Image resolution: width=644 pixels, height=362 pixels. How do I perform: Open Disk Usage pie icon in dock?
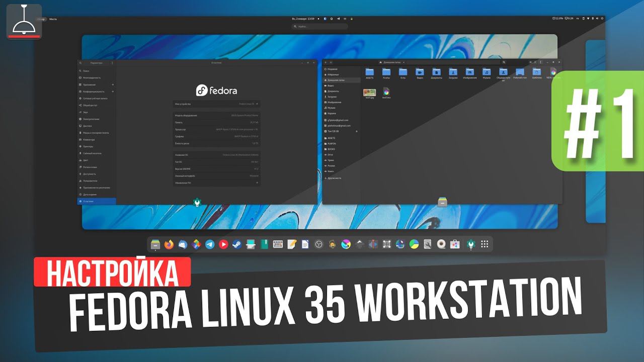coord(414,244)
